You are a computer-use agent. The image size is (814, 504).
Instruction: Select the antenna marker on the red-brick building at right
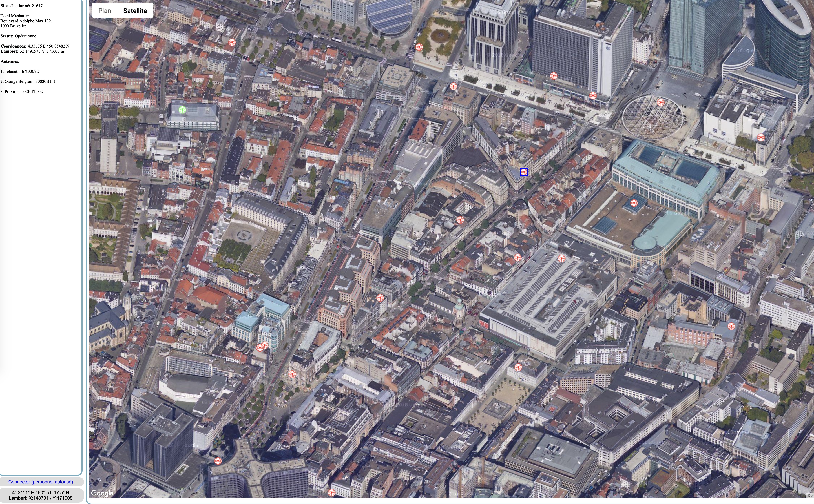click(x=731, y=326)
